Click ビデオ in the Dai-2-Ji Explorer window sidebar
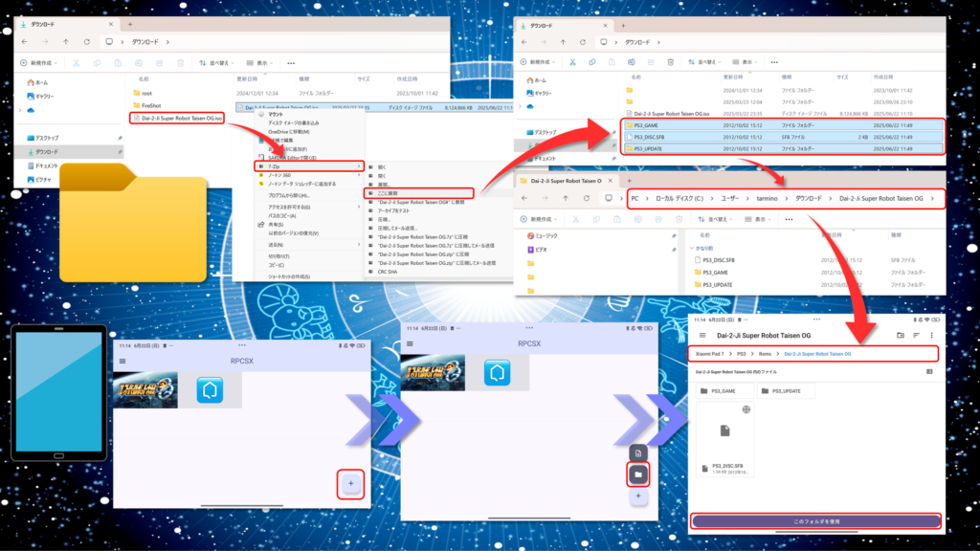 click(x=537, y=250)
